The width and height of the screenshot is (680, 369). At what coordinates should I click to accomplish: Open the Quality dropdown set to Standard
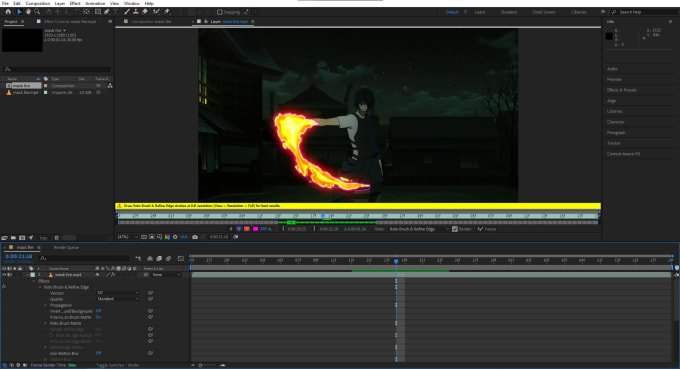[x=118, y=299]
